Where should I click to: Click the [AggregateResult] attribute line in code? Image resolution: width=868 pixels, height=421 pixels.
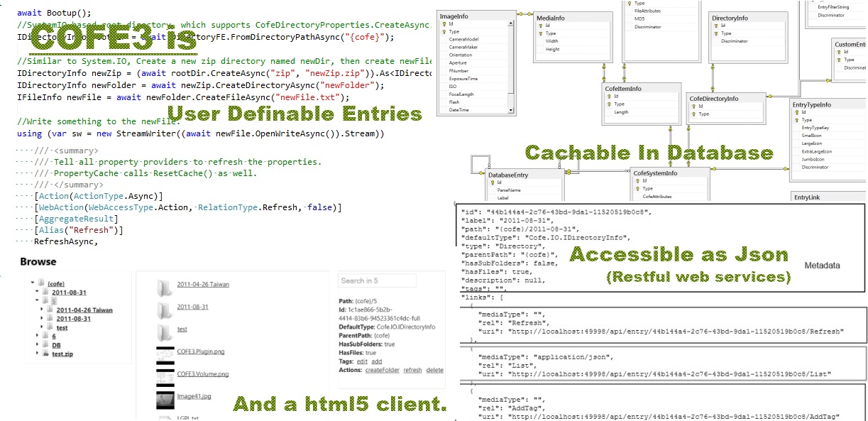75,219
